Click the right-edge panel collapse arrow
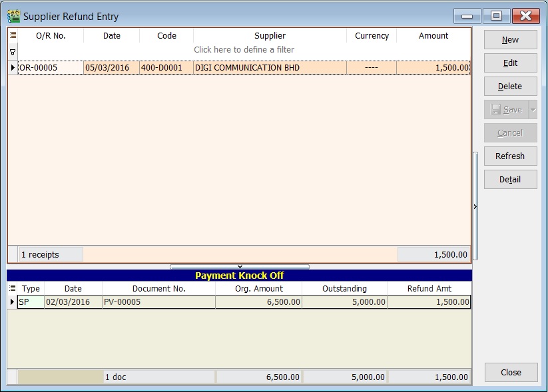Screen dimensions: 548x392 [x=475, y=207]
